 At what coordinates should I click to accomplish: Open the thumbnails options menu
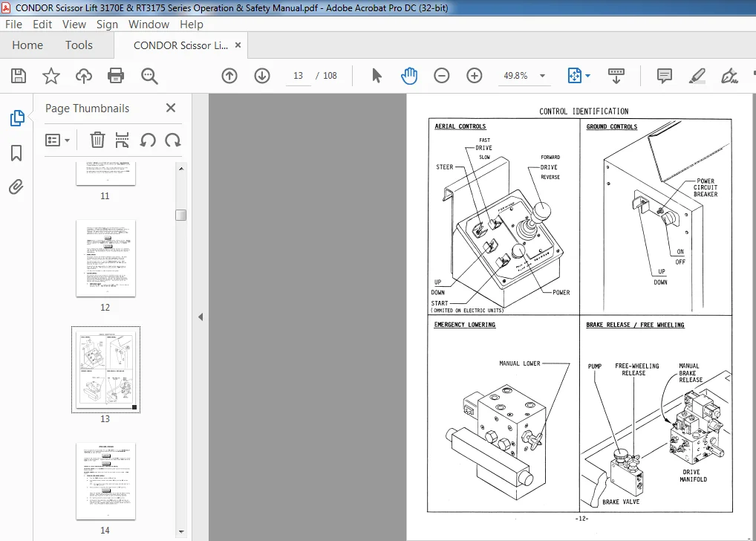pyautogui.click(x=57, y=140)
